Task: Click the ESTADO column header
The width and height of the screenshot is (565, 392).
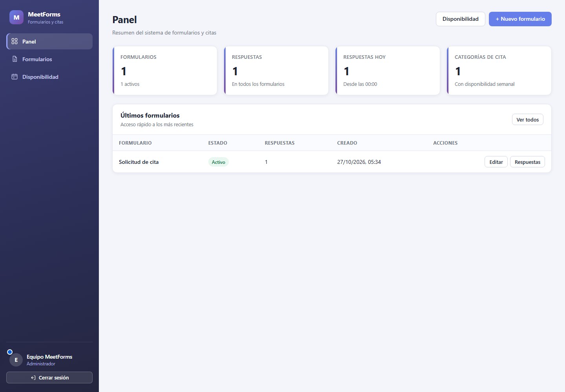Action: tap(218, 143)
